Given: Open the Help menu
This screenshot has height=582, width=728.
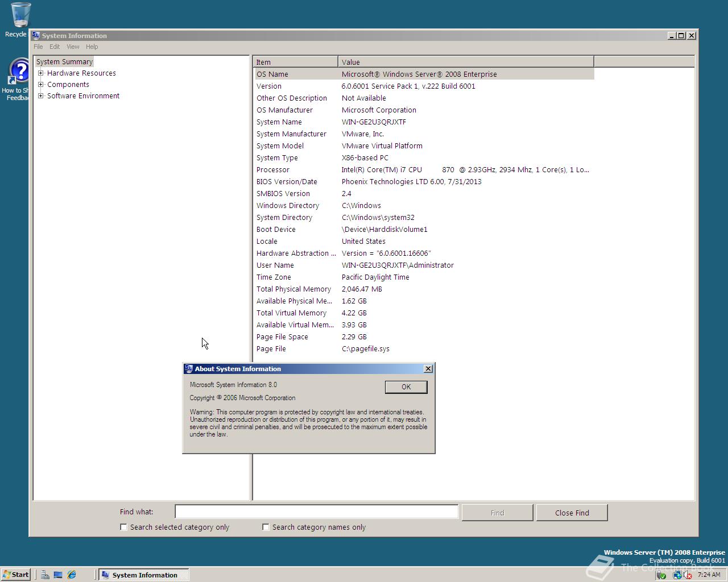Looking at the screenshot, I should coord(92,47).
